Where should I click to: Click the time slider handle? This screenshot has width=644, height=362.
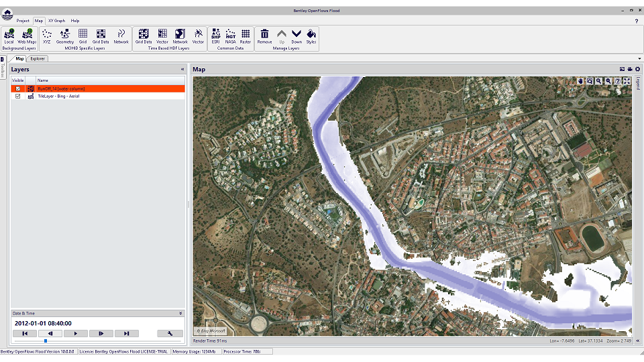click(46, 341)
